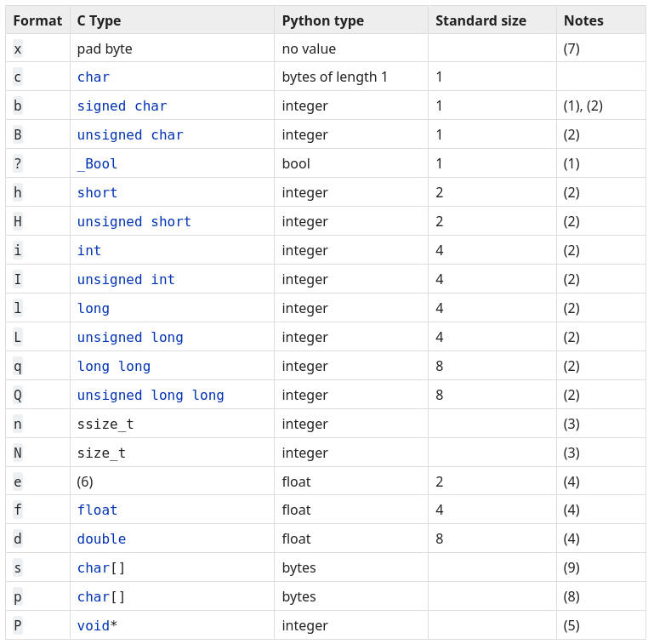Viewport: 654px width, 644px height.
Task: Click the char[] link in the s row
Action: coord(94,568)
